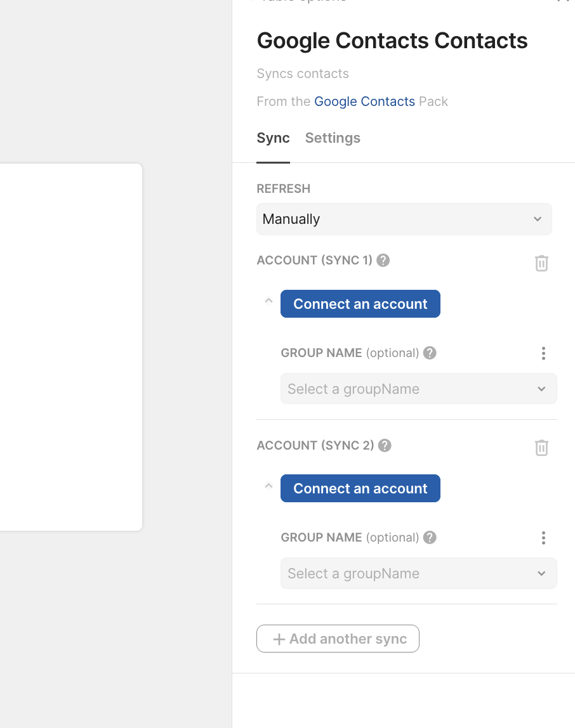Open first Select a groupName dropdown
The height and width of the screenshot is (728, 575).
(418, 389)
